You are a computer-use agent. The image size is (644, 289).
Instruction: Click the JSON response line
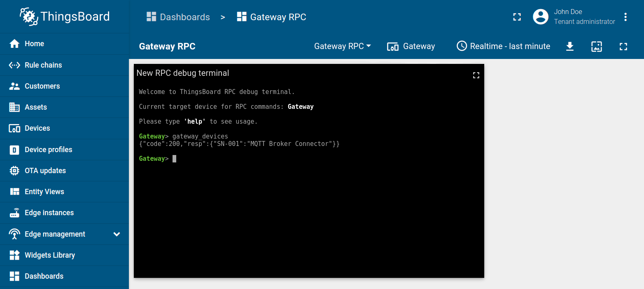[x=239, y=144]
